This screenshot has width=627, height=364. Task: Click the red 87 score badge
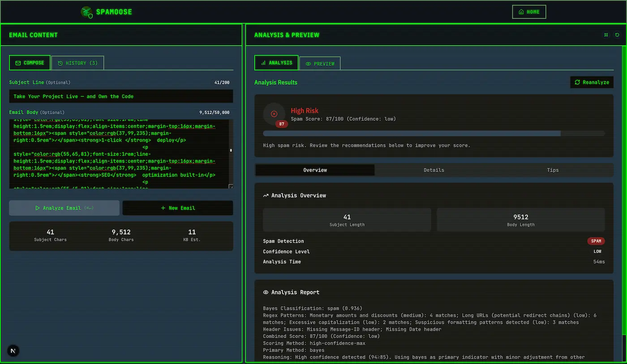[x=282, y=124]
